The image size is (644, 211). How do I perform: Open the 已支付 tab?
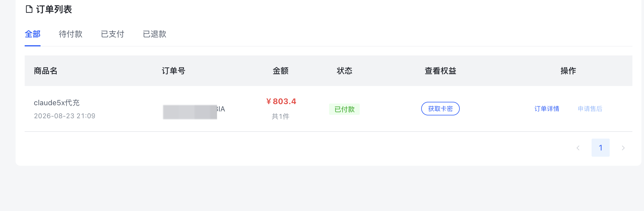coord(113,34)
